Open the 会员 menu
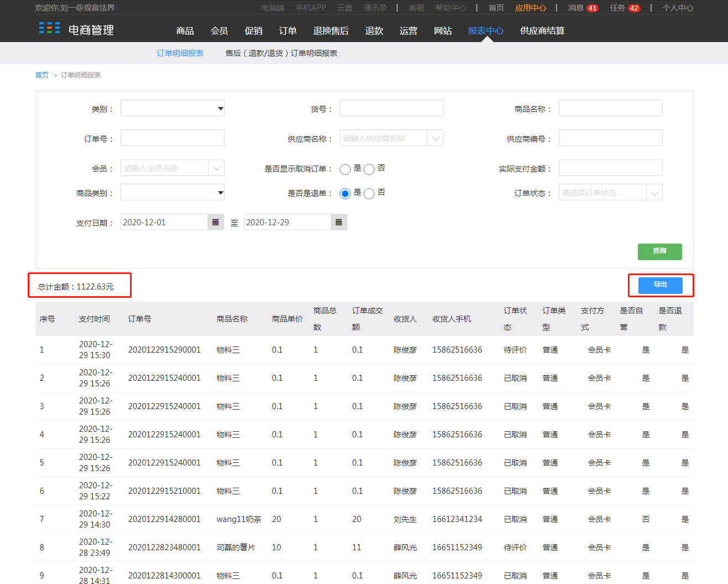Image resolution: width=728 pixels, height=584 pixels. [219, 30]
